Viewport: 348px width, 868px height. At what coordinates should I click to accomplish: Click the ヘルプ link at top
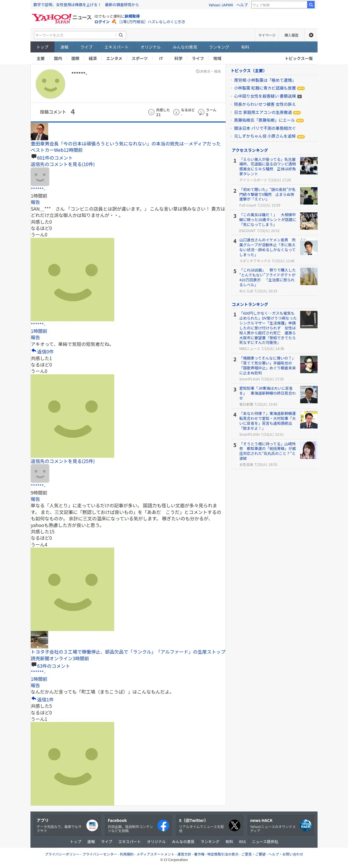(242, 5)
